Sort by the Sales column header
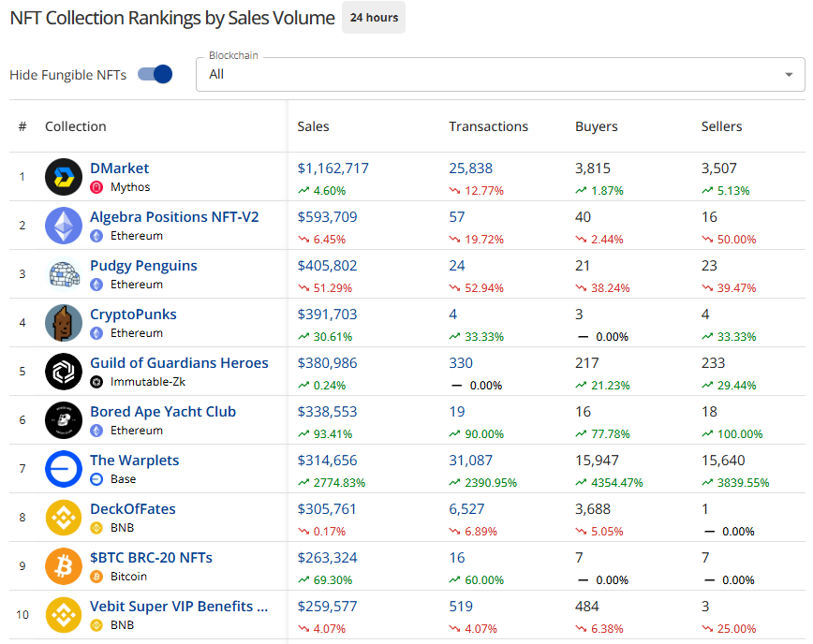The height and width of the screenshot is (644, 813). pyautogui.click(x=313, y=126)
